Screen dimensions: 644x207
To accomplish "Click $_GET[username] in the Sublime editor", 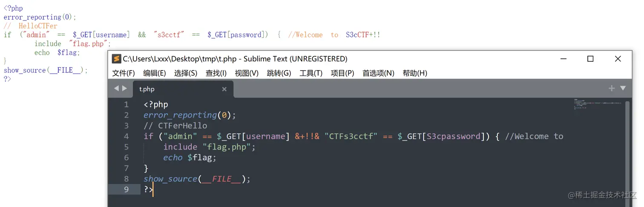I will pos(253,137).
